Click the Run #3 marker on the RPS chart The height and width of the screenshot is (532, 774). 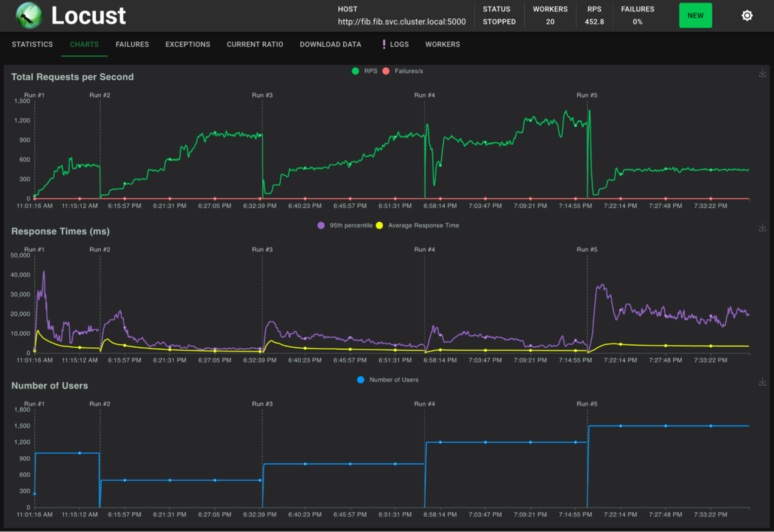click(x=263, y=95)
